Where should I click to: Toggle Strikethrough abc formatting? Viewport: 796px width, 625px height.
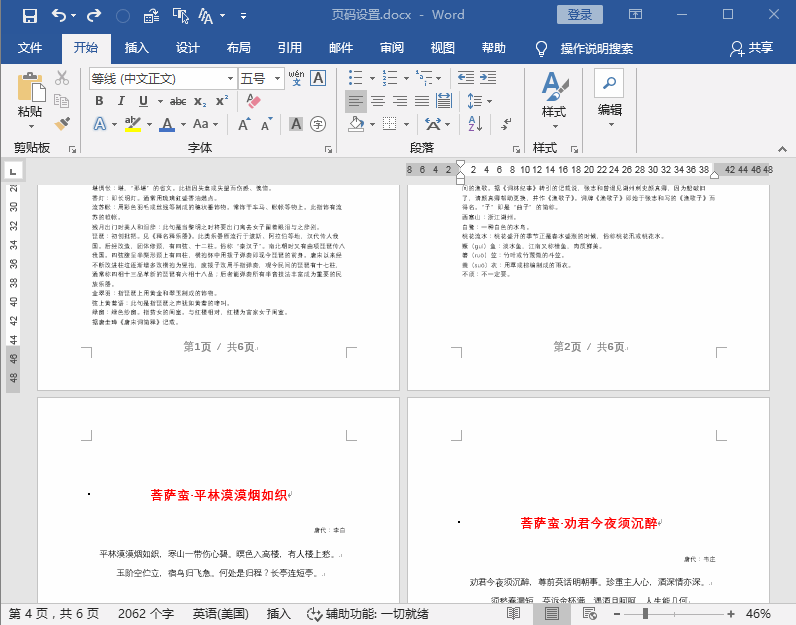pos(178,102)
